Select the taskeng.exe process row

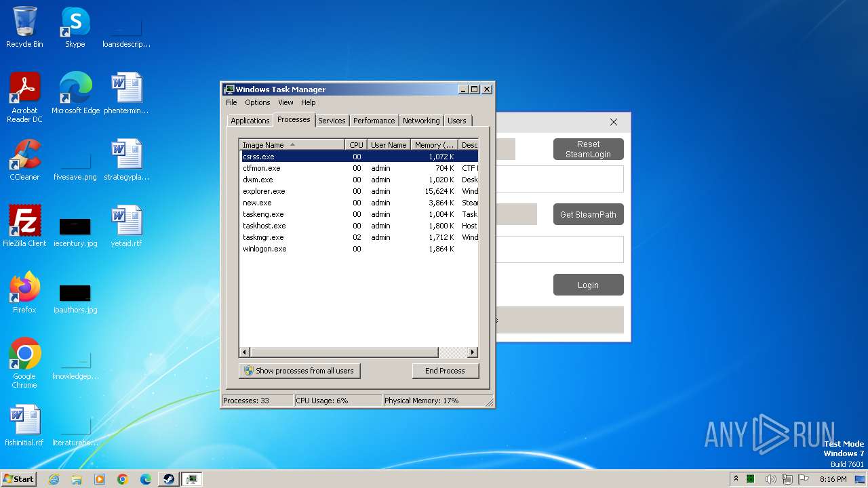[x=359, y=214]
